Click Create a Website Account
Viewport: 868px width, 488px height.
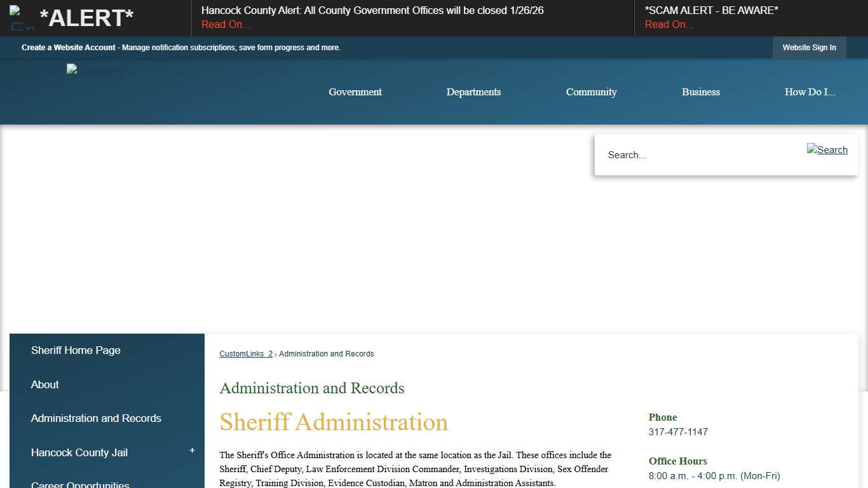68,47
